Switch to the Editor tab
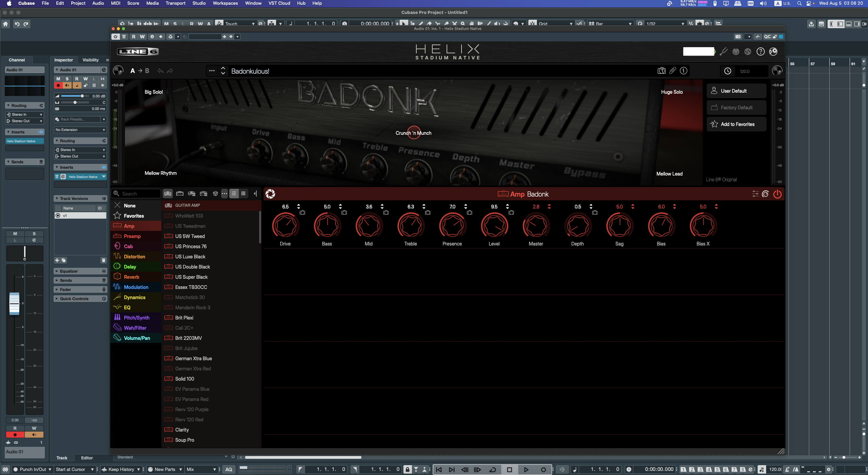Image resolution: width=868 pixels, height=475 pixels. coord(87,458)
